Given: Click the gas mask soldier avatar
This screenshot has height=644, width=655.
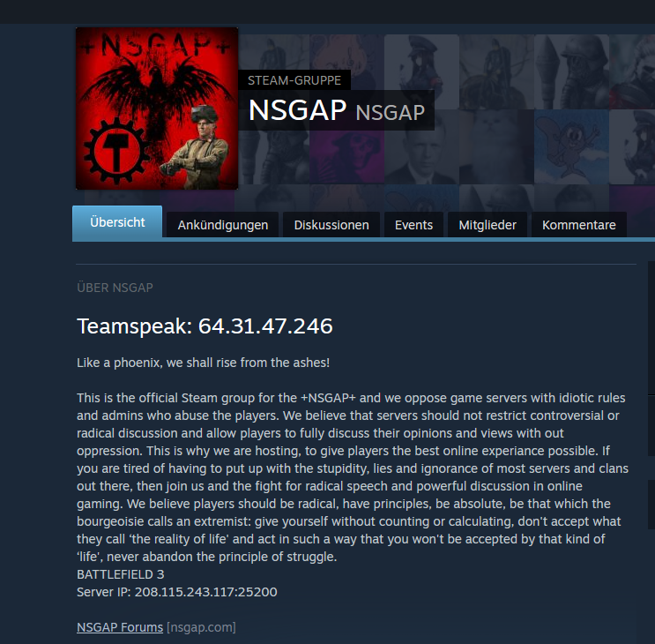Looking at the screenshot, I should (571, 71).
